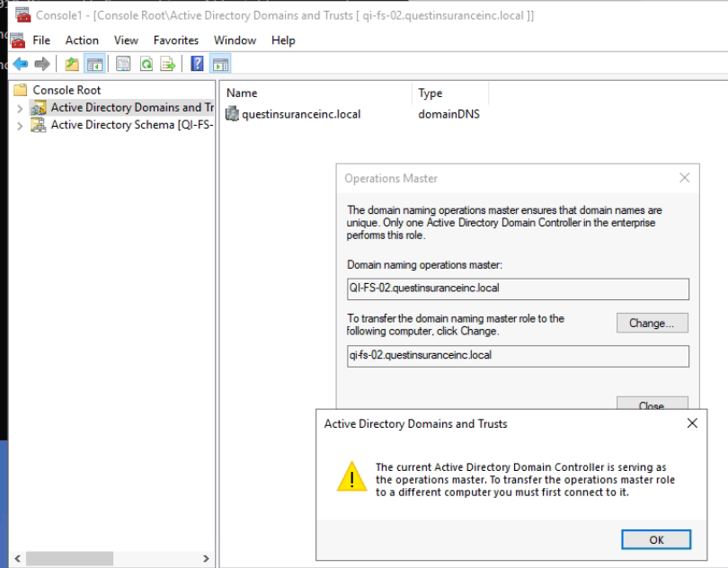The image size is (728, 568).
Task: Open the File menu
Action: pos(41,40)
